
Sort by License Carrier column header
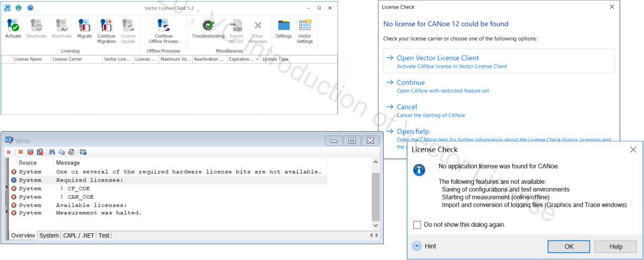point(76,59)
